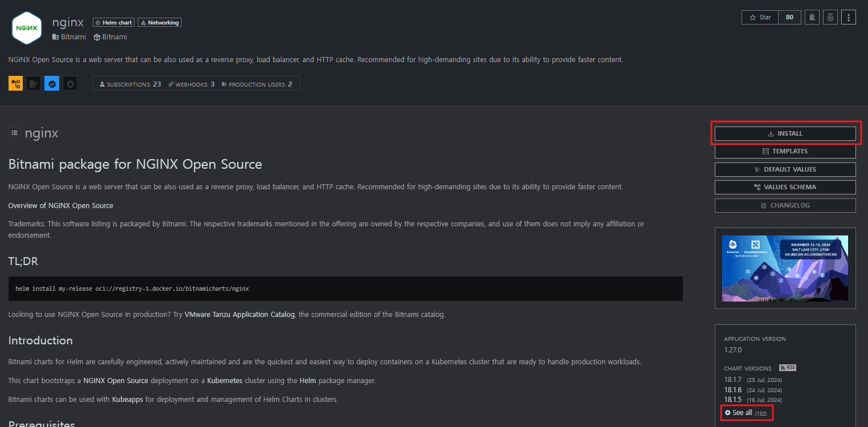Open the DEFAULT VALUES viewer
Viewport: 868px width, 427px height.
click(x=785, y=169)
